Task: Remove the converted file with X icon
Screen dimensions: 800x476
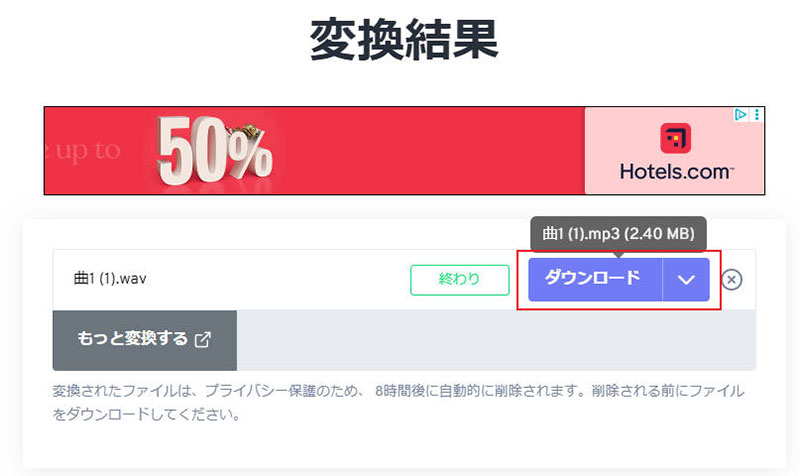Action: [732, 280]
